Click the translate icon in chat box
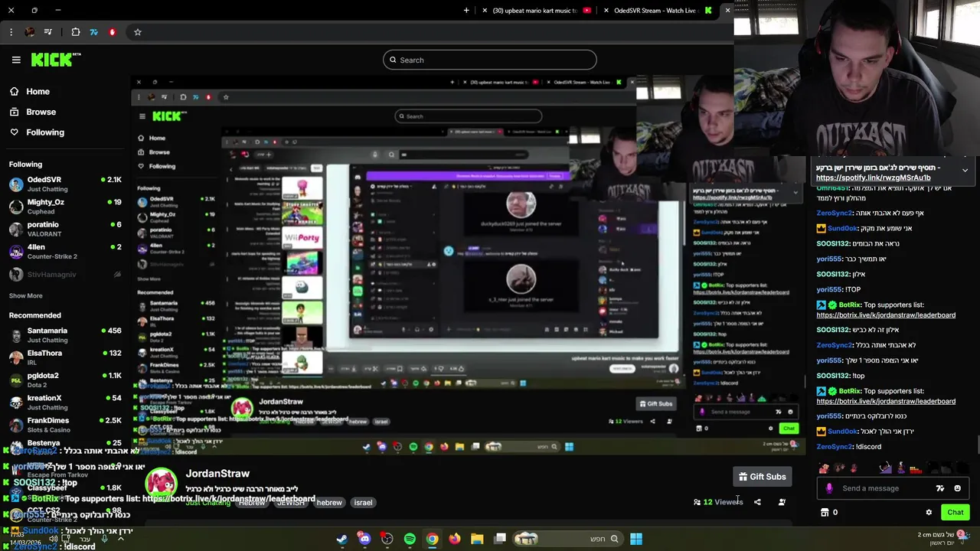This screenshot has height=551, width=980. point(939,488)
